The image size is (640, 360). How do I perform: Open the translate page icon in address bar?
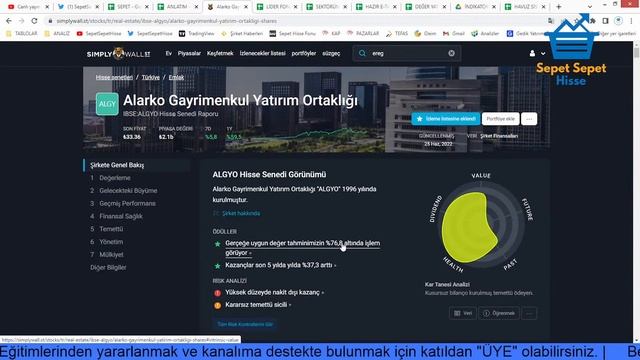pos(551,20)
